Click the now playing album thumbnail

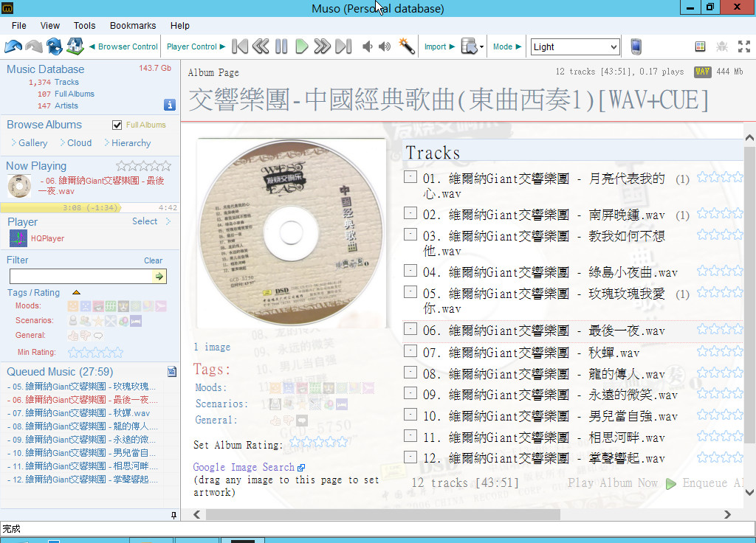19,187
